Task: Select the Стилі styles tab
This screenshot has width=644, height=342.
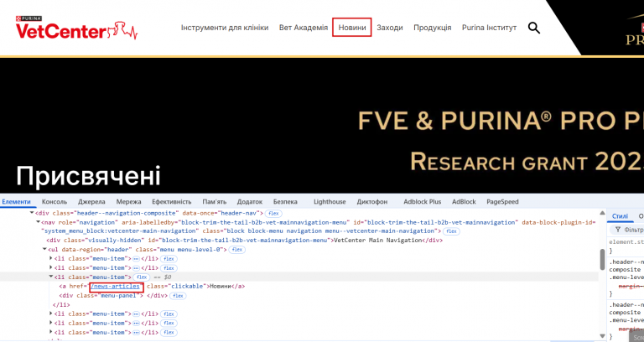Action: click(x=620, y=216)
